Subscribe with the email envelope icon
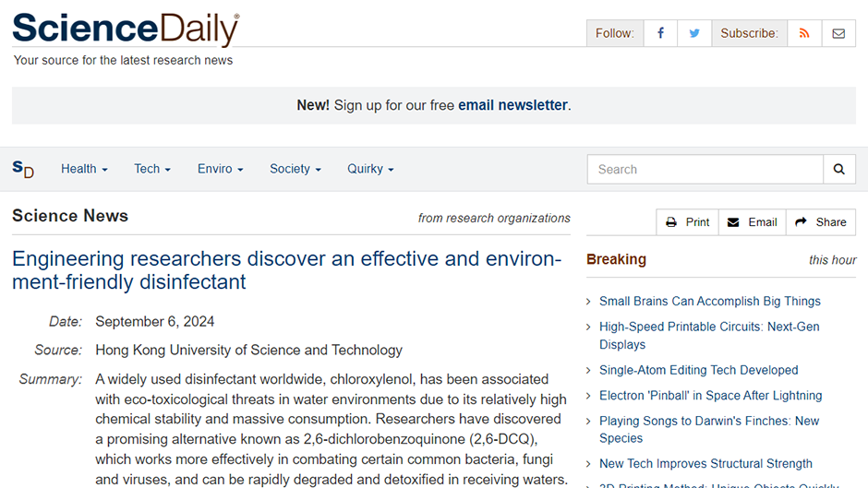This screenshot has height=488, width=868. click(838, 33)
